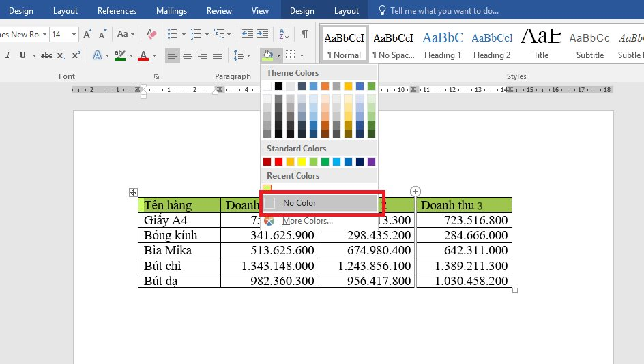Screen dimensions: 644x364
Task: Click the Font Color icon
Action: tap(143, 55)
